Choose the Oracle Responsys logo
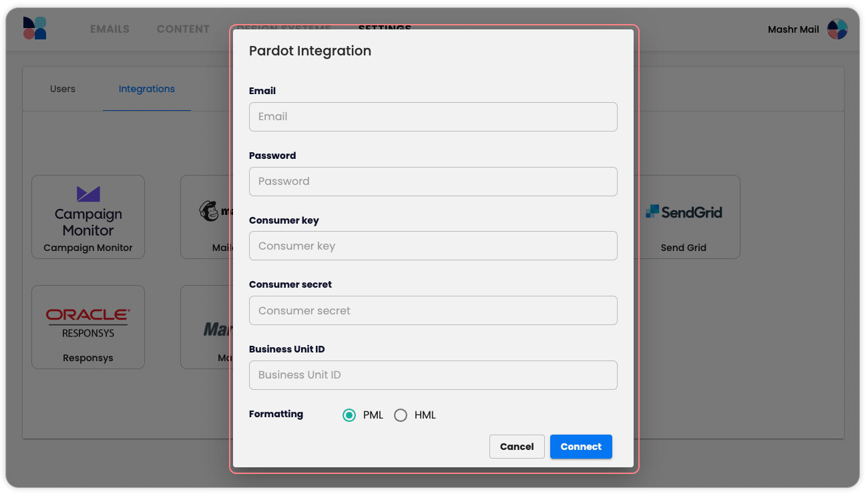 click(88, 322)
